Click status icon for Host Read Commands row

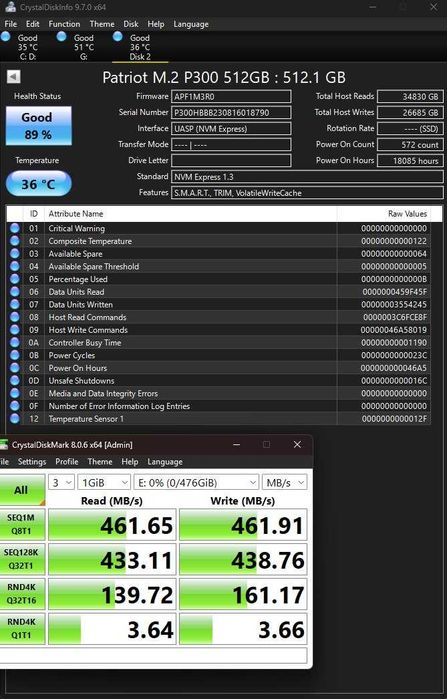[x=15, y=317]
